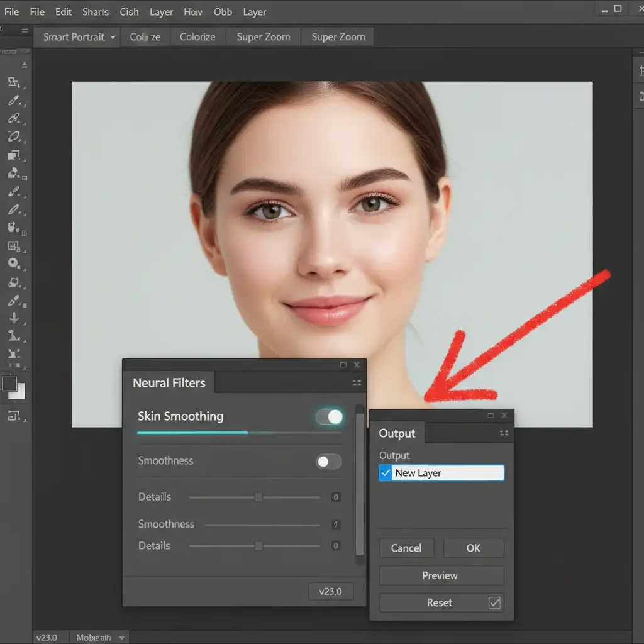Viewport: 644px width, 644px height.
Task: Click the foreground color swatch
Action: click(9, 384)
